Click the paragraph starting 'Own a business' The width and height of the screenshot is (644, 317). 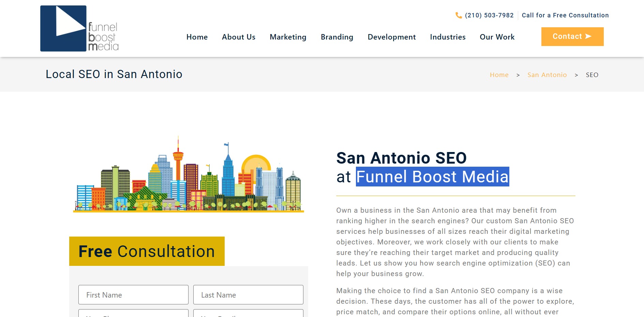pyautogui.click(x=455, y=242)
